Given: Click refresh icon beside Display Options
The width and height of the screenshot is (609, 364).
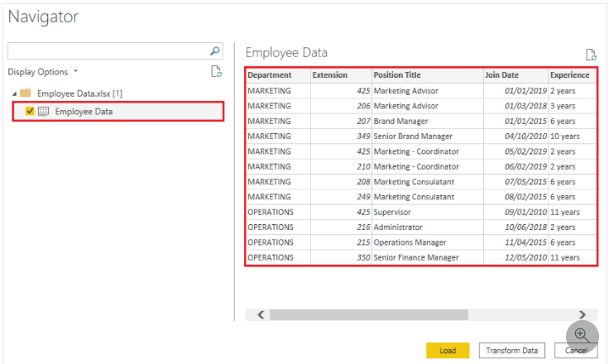Looking at the screenshot, I should (216, 71).
